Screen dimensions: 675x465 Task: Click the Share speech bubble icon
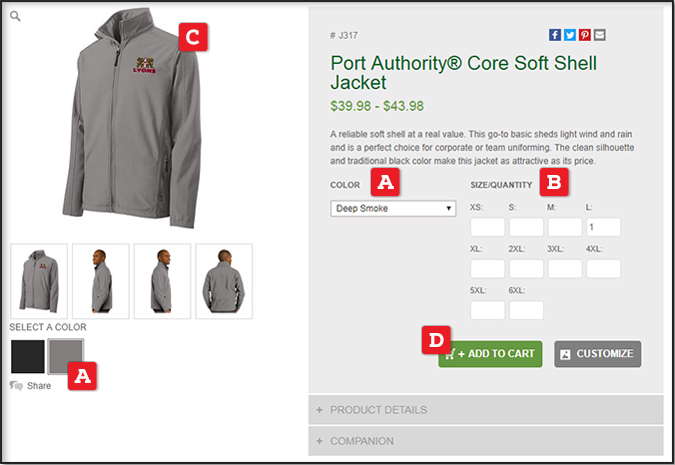coord(16,386)
